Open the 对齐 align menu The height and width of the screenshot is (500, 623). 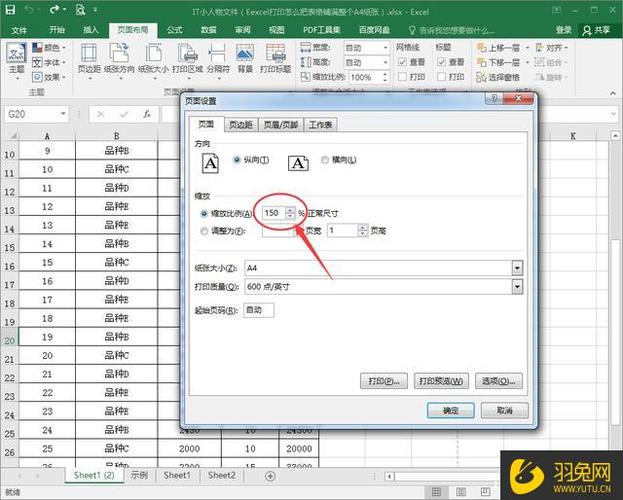551,48
